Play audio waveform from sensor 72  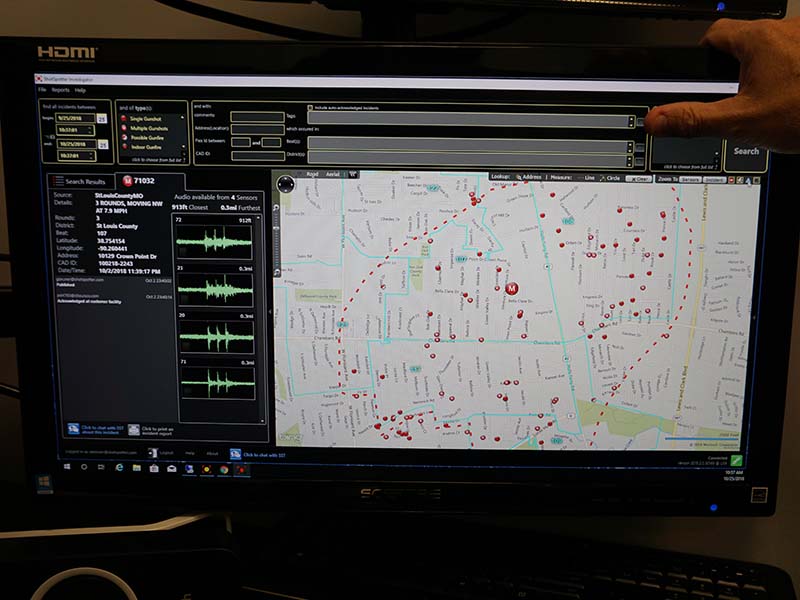(x=214, y=241)
